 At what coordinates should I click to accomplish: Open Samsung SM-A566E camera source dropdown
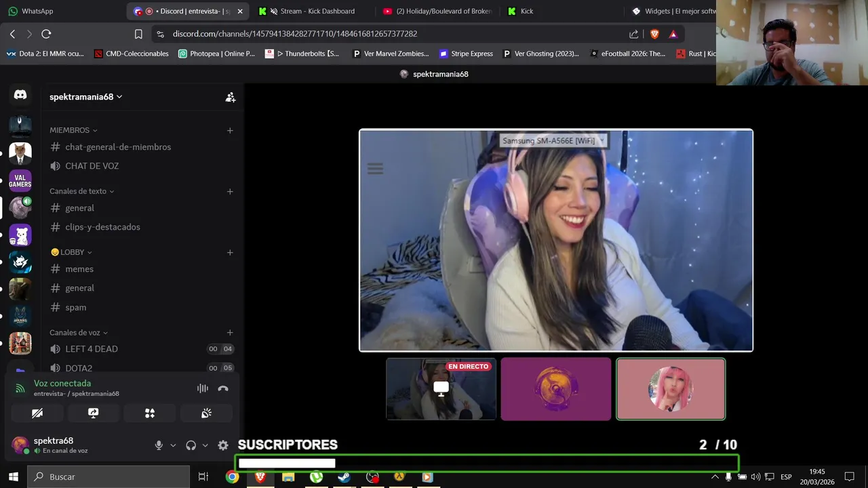click(553, 140)
